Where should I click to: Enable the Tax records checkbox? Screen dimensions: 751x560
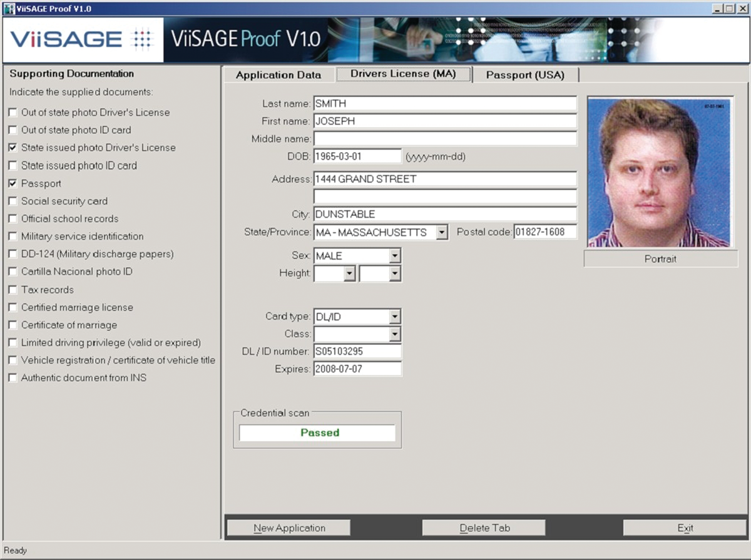pyautogui.click(x=12, y=289)
